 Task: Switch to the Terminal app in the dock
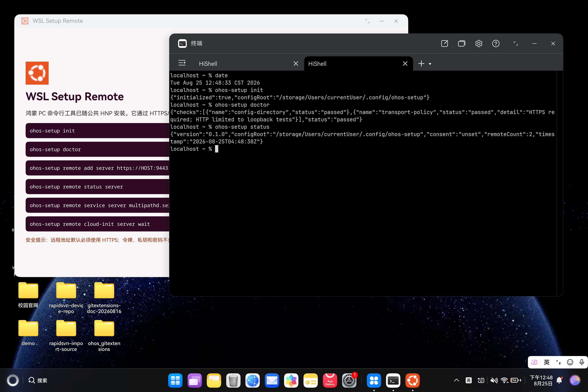pyautogui.click(x=393, y=381)
